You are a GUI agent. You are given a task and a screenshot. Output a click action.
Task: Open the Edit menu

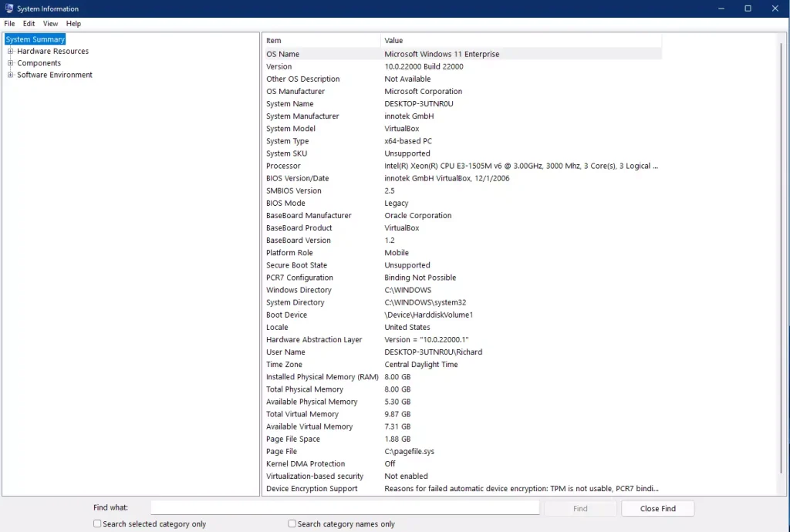coord(29,24)
